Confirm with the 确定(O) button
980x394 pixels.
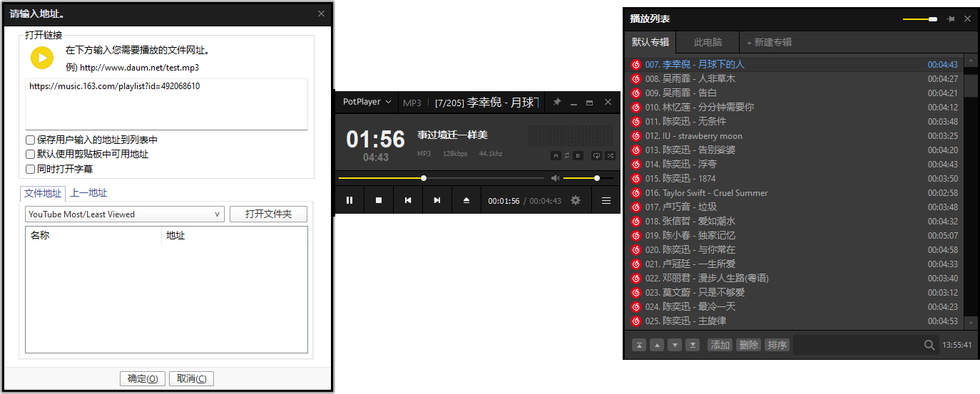(x=143, y=378)
